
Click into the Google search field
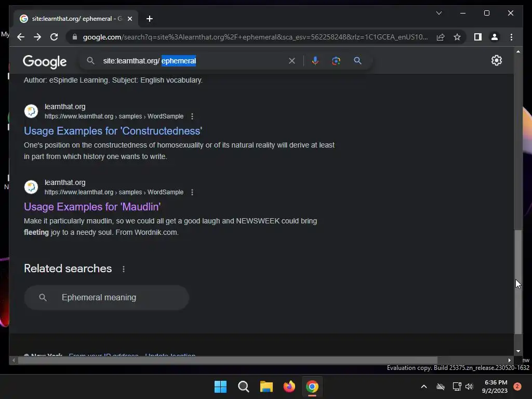pos(193,61)
